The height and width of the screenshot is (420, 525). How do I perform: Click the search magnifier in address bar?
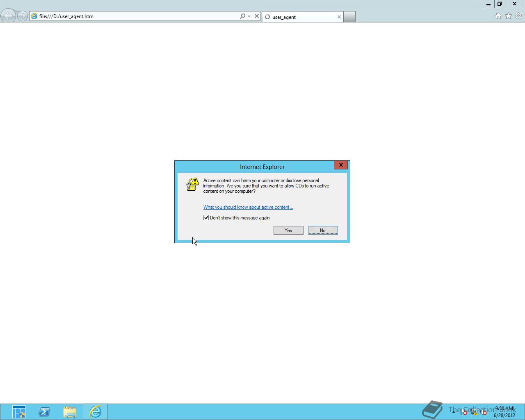(x=242, y=16)
